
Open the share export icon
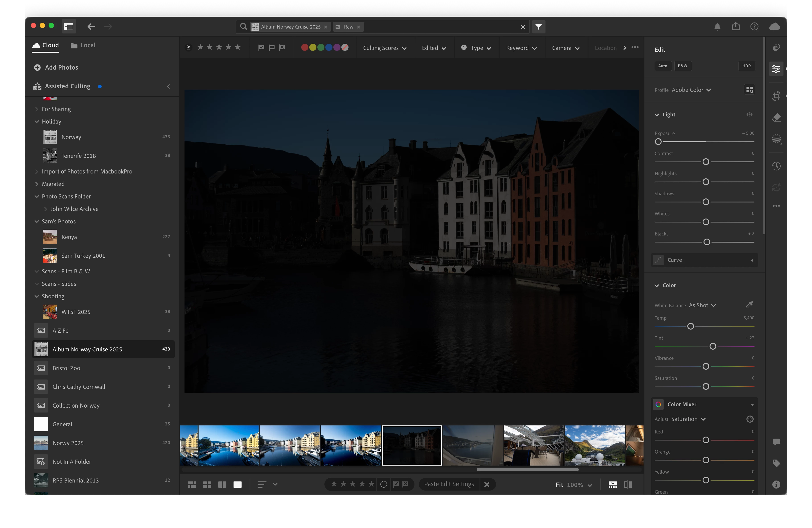pos(736,26)
